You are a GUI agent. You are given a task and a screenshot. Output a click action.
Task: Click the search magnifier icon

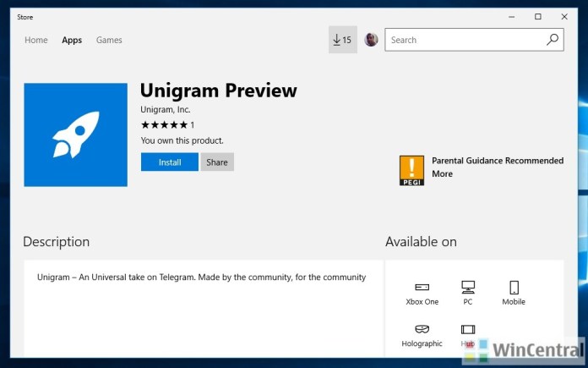(553, 40)
